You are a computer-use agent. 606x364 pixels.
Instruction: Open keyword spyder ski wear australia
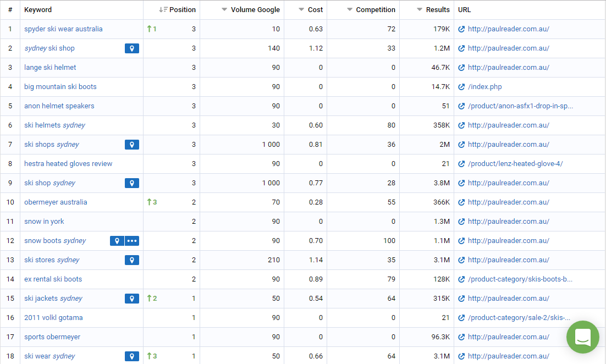tap(63, 29)
